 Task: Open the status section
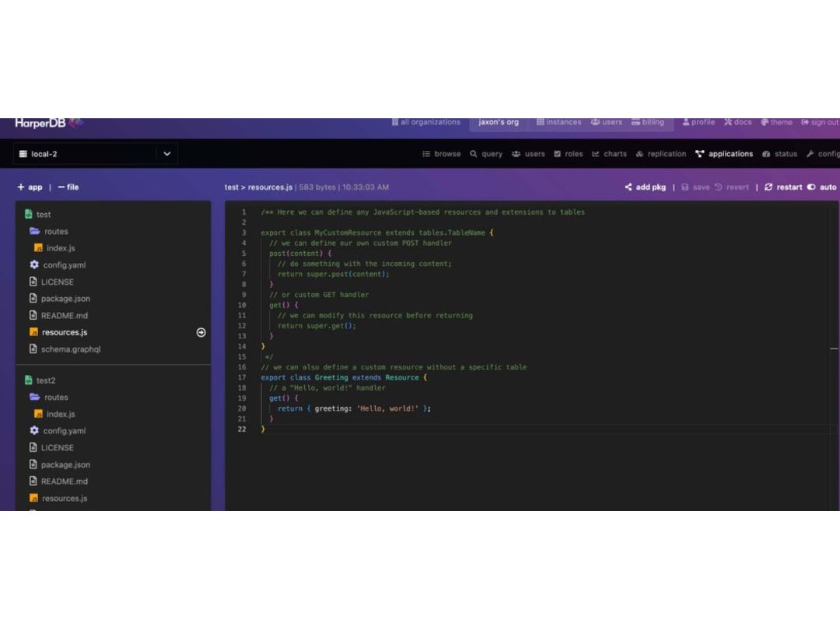[779, 154]
